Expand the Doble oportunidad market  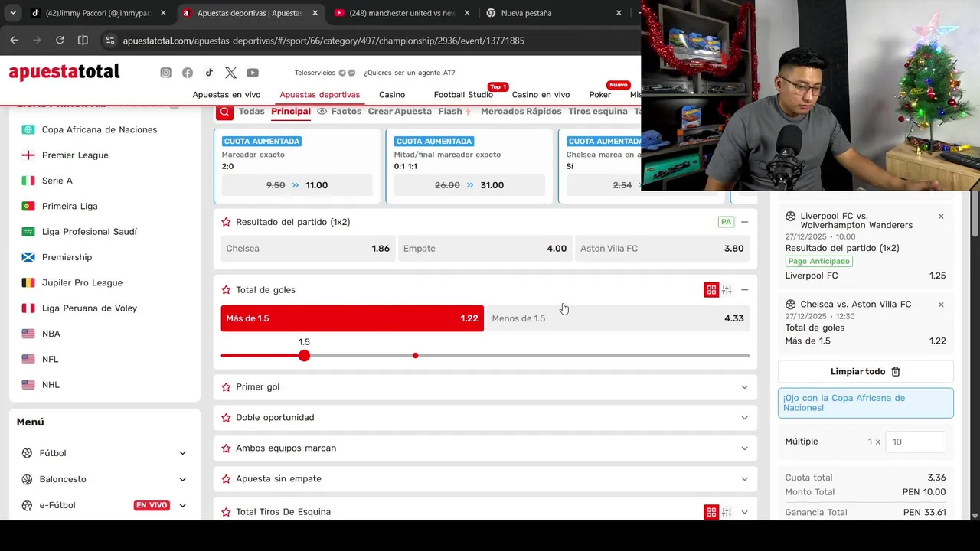click(x=744, y=418)
